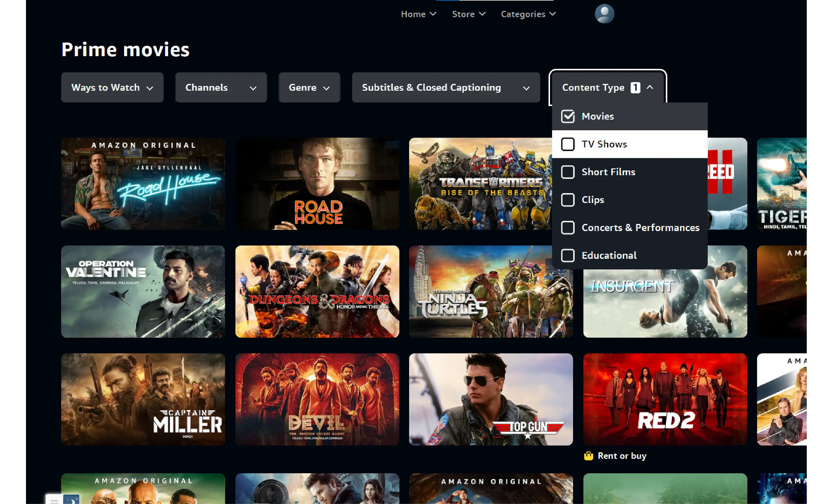Open the user profile avatar icon

604,14
